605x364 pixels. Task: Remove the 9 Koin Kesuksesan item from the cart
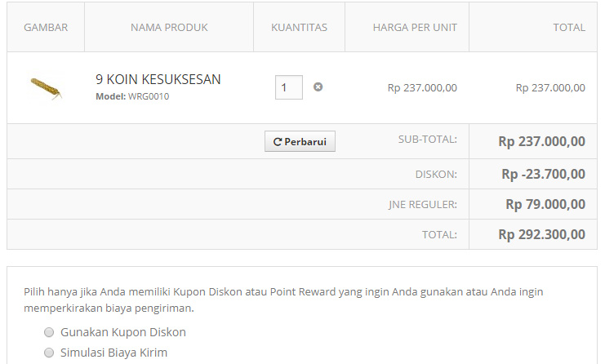click(x=318, y=87)
